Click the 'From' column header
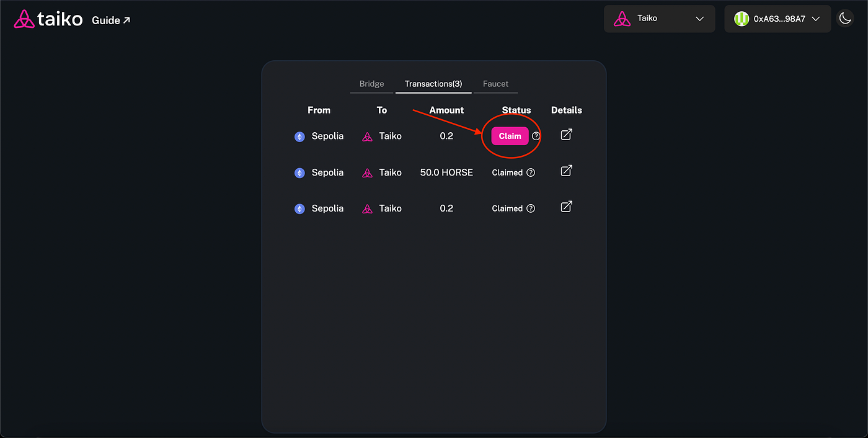The height and width of the screenshot is (438, 868). [x=319, y=110]
